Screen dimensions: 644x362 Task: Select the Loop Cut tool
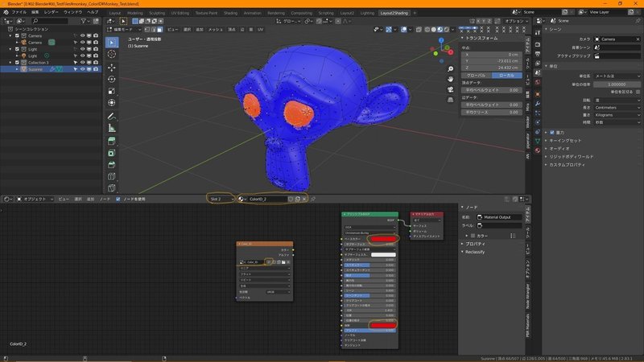pos(112,176)
